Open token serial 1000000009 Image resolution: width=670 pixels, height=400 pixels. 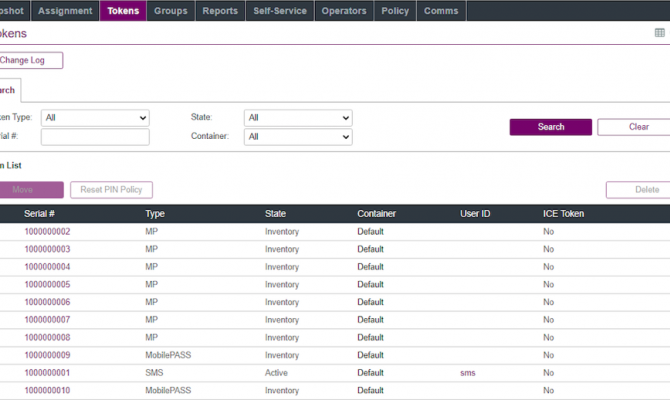(x=47, y=355)
